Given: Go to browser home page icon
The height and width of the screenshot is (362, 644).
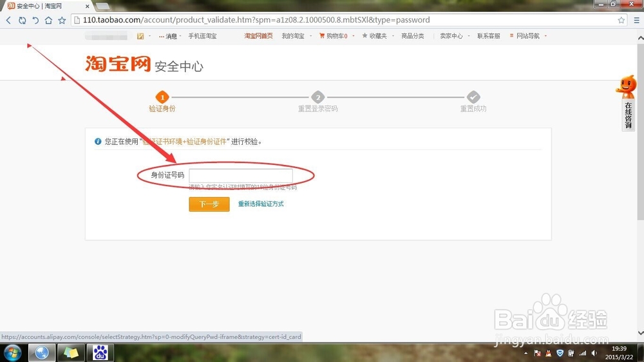Looking at the screenshot, I should click(x=48, y=20).
